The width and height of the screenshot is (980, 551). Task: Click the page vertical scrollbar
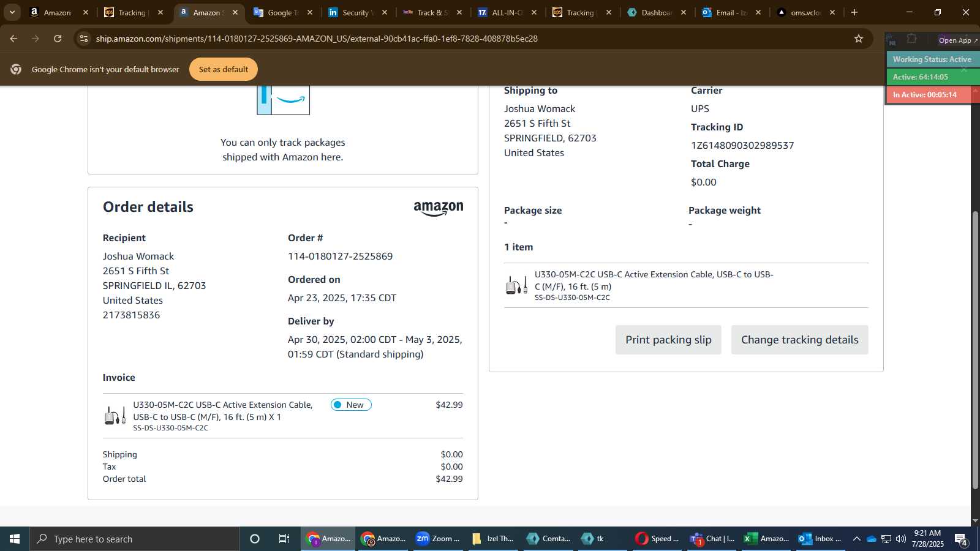click(x=975, y=349)
